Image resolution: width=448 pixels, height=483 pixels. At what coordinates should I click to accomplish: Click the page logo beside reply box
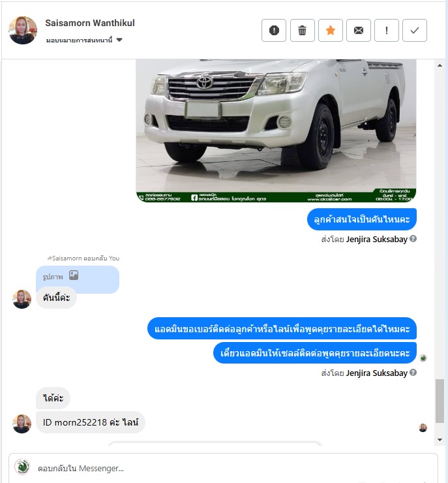point(22,467)
